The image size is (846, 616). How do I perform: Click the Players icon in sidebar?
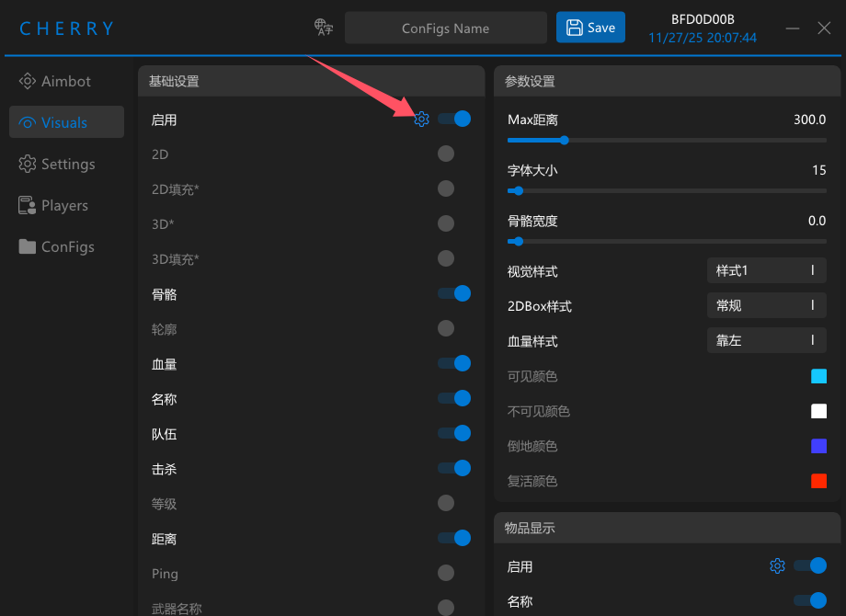pyautogui.click(x=27, y=205)
